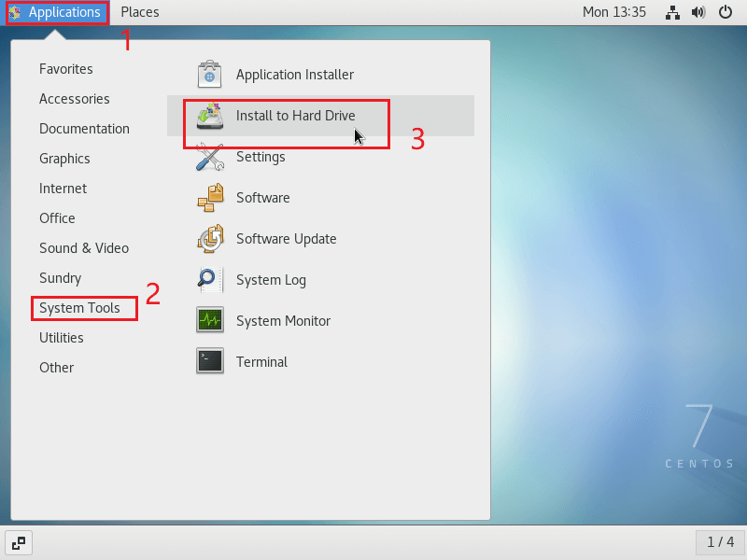Launch System Monitor via its graph icon
Viewport: 747px width, 560px height.
[x=210, y=319]
